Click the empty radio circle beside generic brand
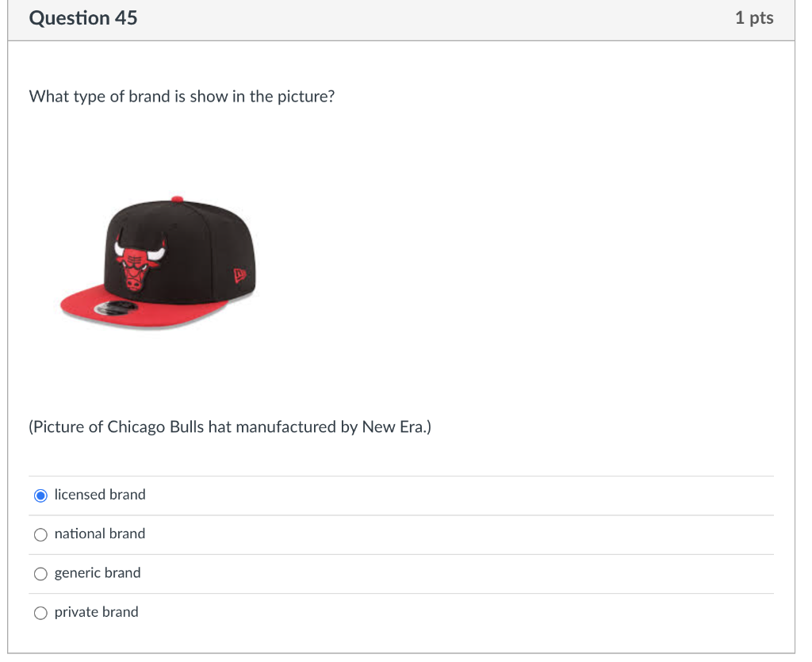This screenshot has width=812, height=662. coord(40,573)
